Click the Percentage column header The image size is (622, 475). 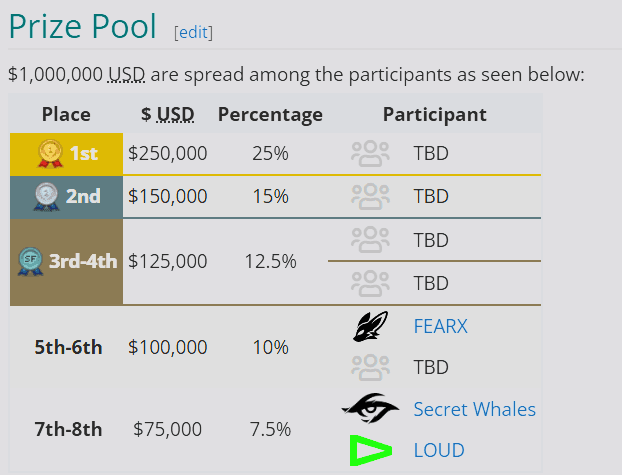(x=270, y=114)
